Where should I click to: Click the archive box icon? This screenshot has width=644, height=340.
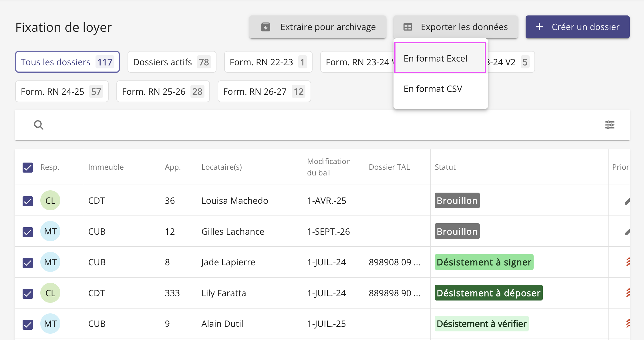point(265,27)
